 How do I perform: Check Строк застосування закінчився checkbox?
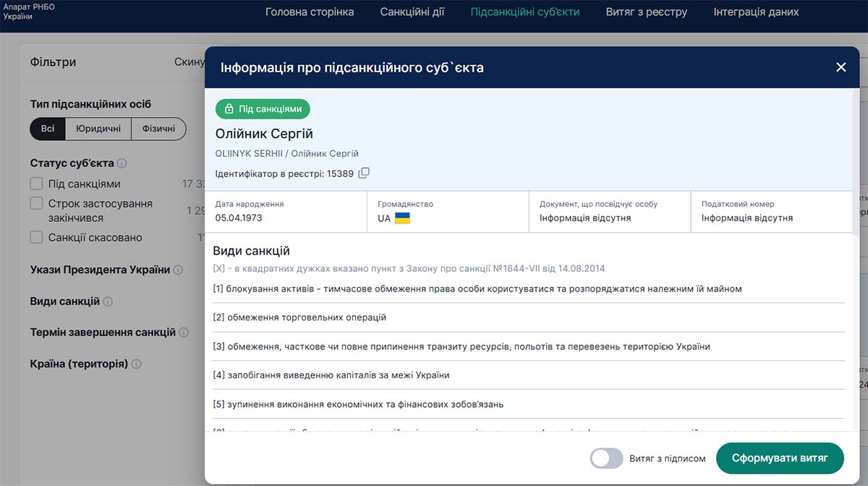point(37,204)
